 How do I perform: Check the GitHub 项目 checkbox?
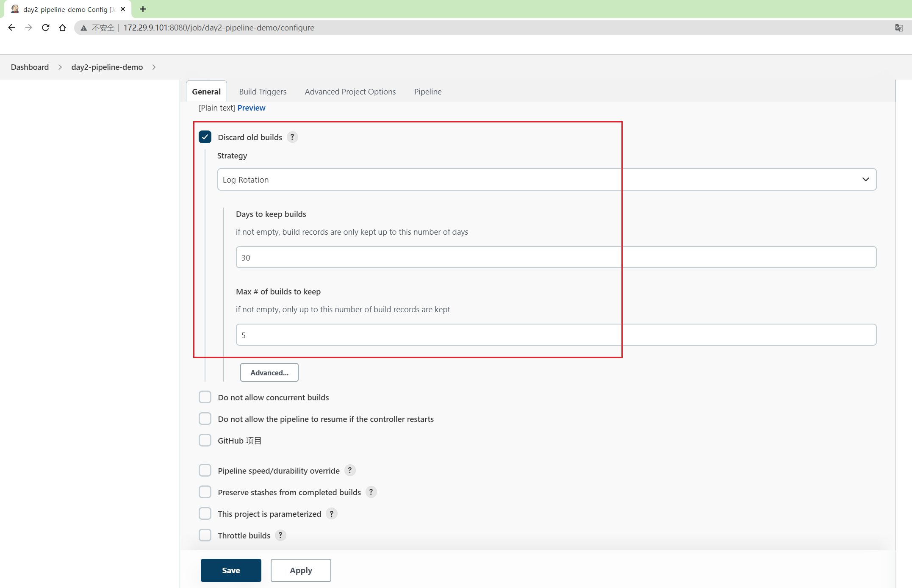pos(205,440)
